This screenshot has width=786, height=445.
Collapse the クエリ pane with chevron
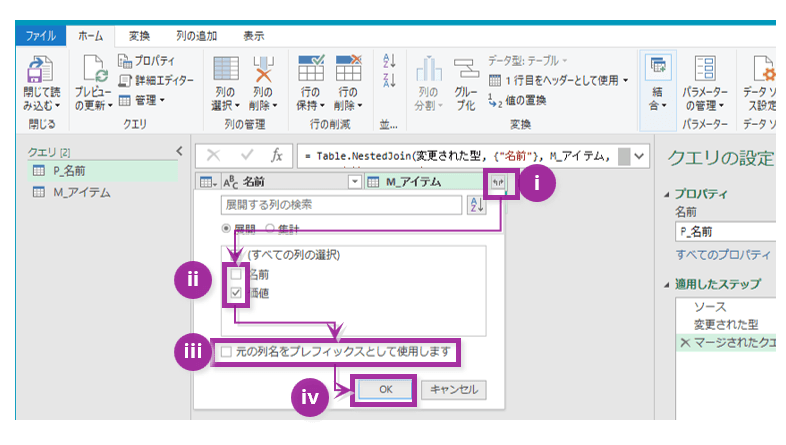[178, 151]
